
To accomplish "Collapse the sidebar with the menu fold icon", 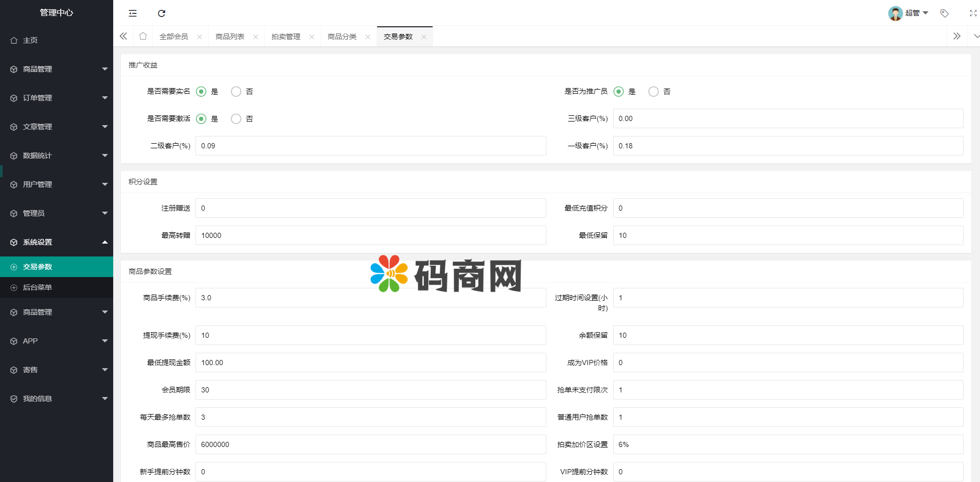I will (133, 13).
